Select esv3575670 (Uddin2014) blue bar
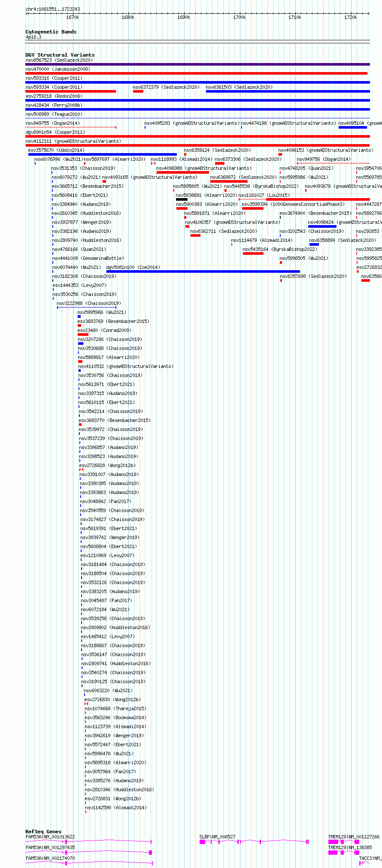The width and height of the screenshot is (382, 868). (103, 154)
